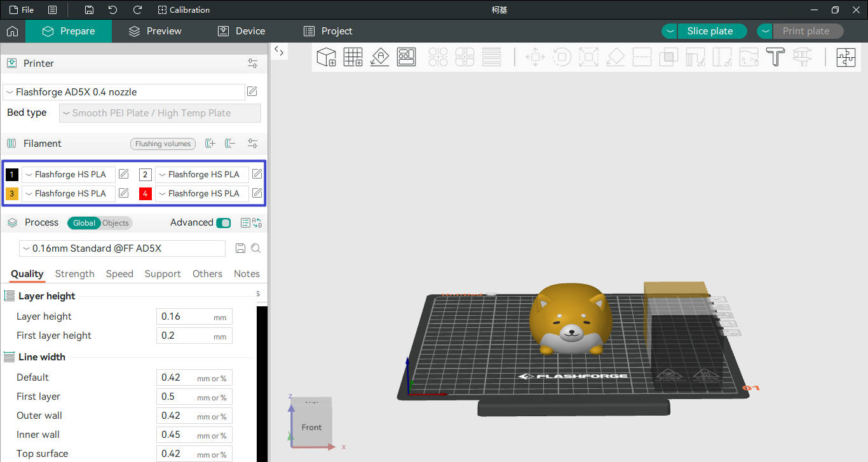Select the Color painting tool
Image resolution: width=868 pixels, height=462 pixels.
coord(749,57)
